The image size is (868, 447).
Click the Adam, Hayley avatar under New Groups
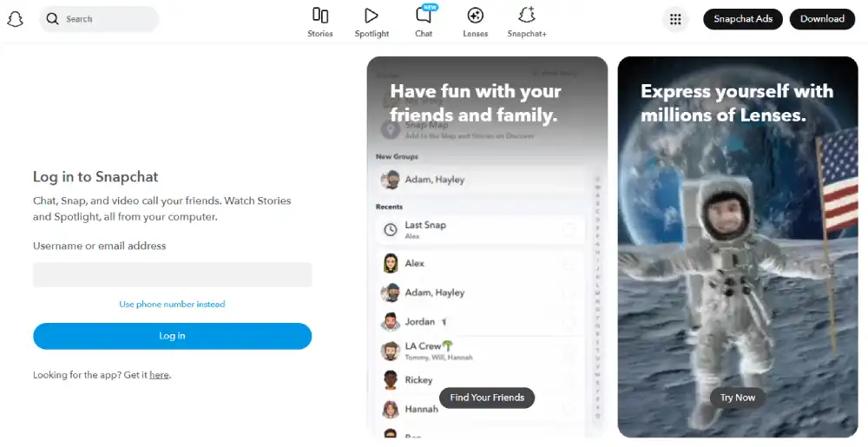[x=391, y=180]
